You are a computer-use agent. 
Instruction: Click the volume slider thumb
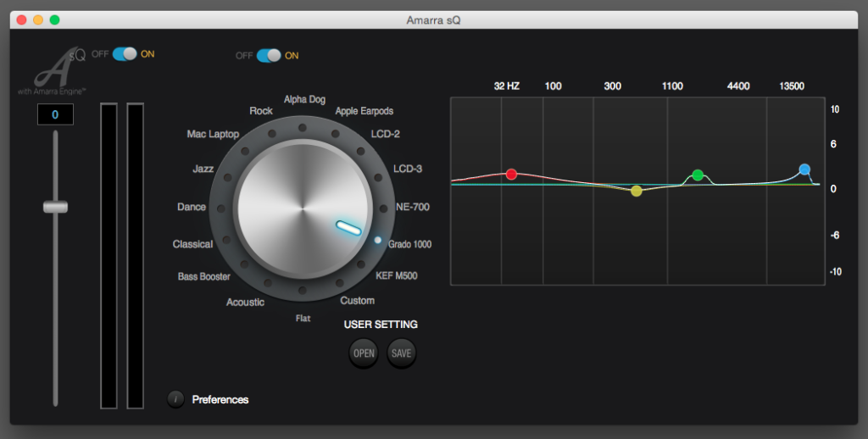coord(55,207)
